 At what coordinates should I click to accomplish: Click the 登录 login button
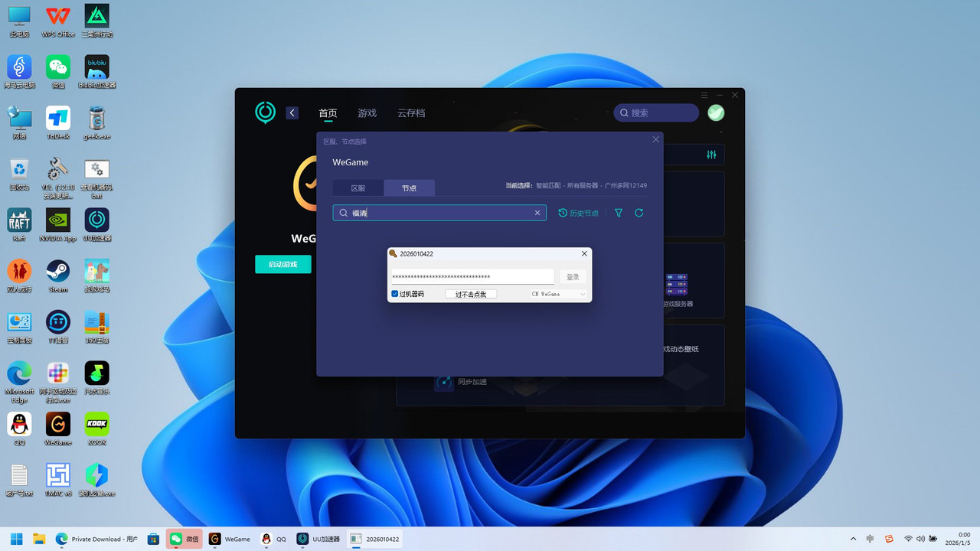point(573,276)
